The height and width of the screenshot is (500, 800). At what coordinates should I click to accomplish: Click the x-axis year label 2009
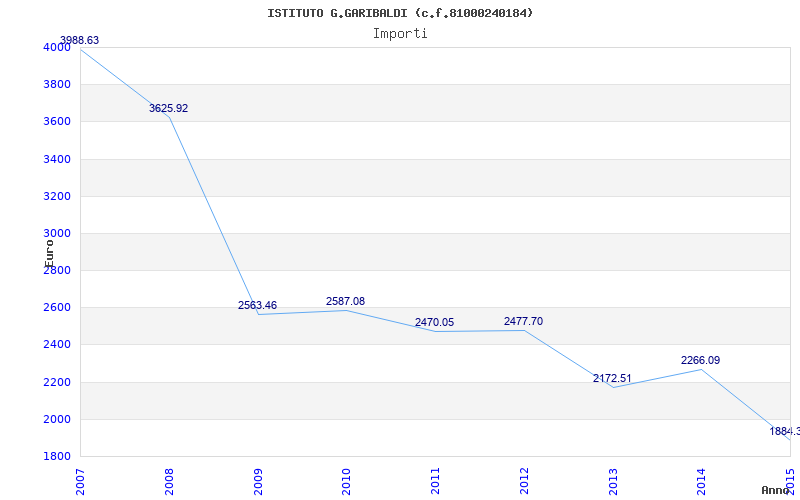point(258,482)
